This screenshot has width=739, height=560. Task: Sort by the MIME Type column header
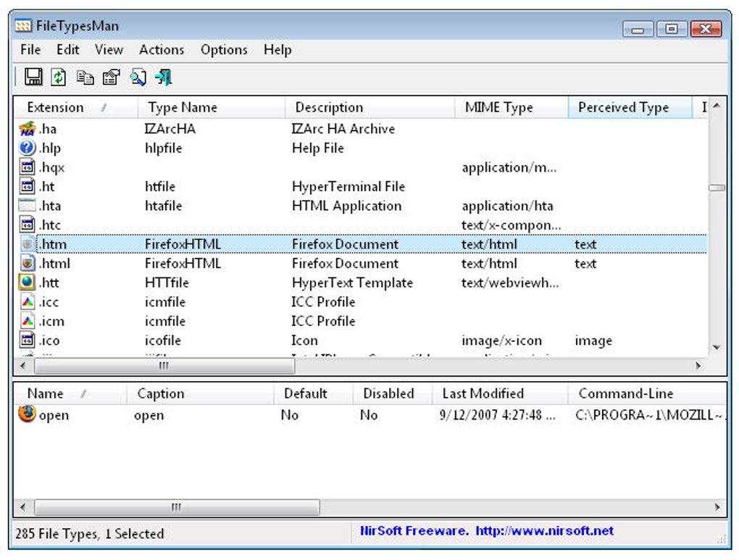512,107
